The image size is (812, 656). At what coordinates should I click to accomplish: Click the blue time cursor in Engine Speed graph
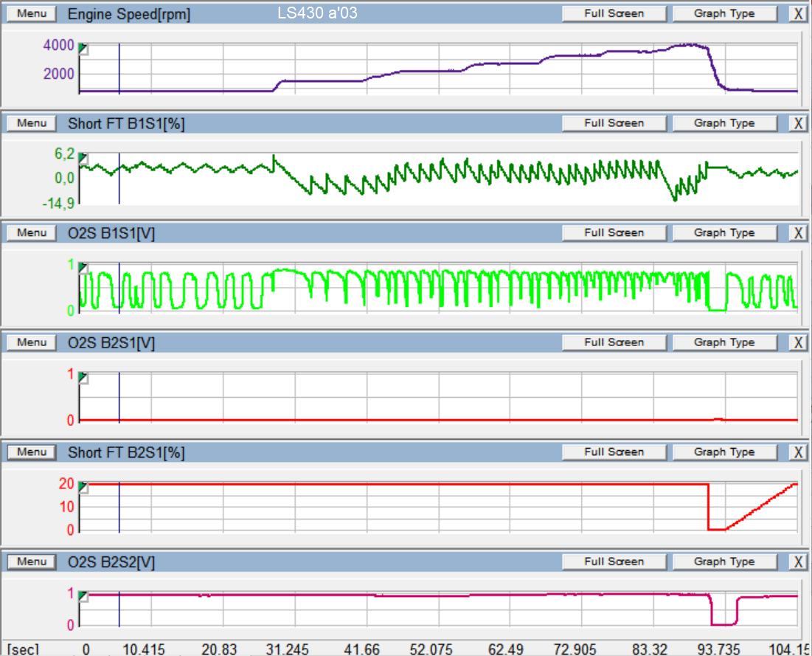pos(119,68)
